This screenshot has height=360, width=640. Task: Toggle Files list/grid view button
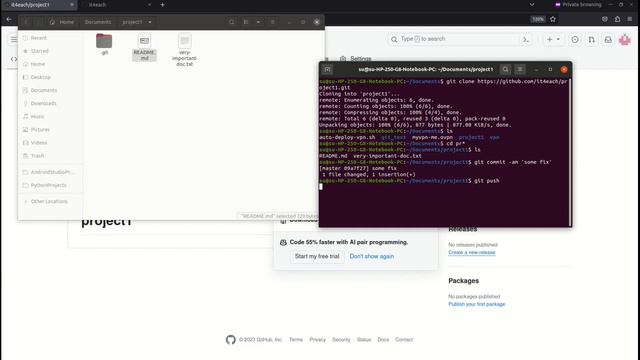click(x=246, y=22)
